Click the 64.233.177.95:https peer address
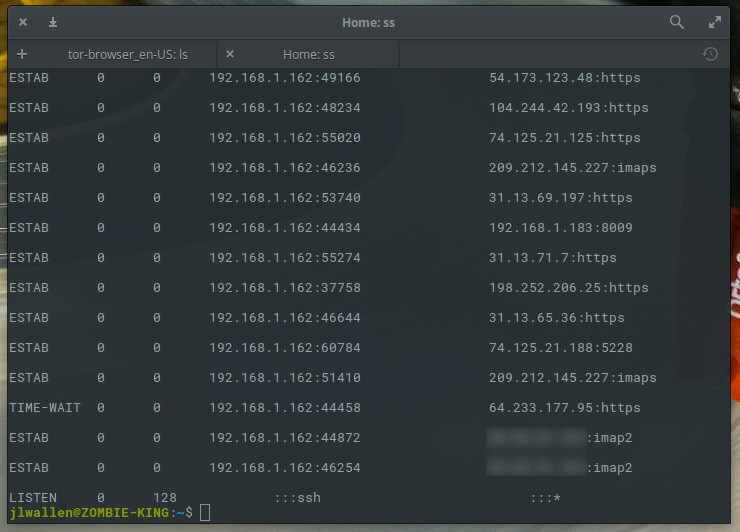 coord(564,408)
